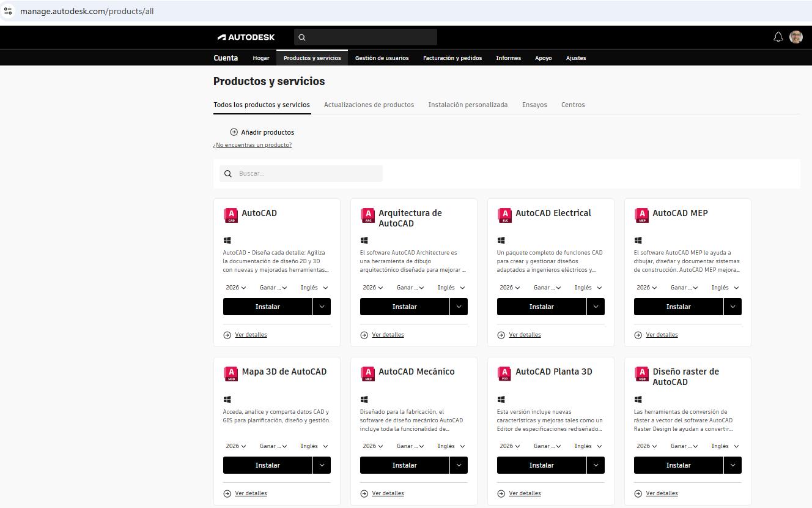Viewport: 812px width, 508px height.
Task: Switch to the Ensayos tab
Action: pyautogui.click(x=534, y=105)
